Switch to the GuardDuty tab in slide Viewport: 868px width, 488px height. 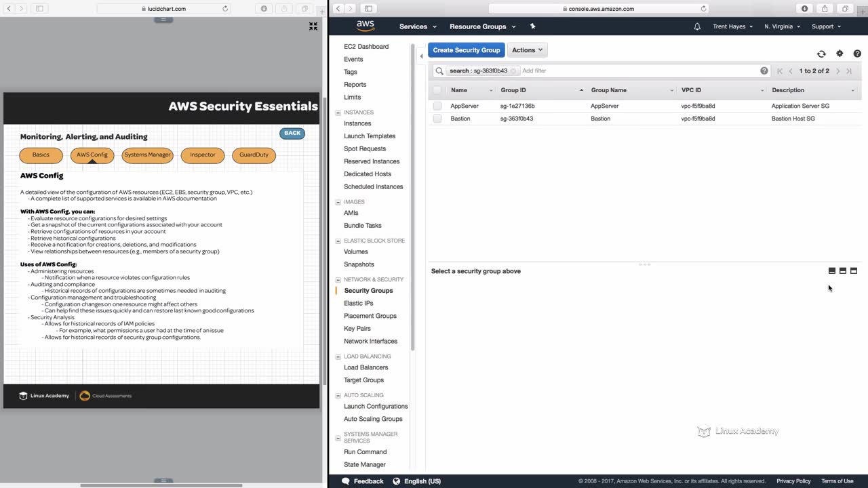coord(254,155)
